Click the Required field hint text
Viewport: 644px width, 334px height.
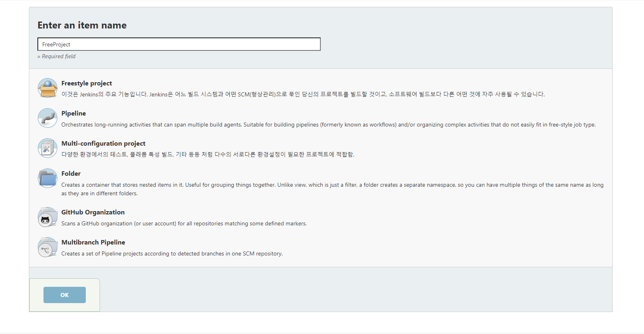coord(57,56)
